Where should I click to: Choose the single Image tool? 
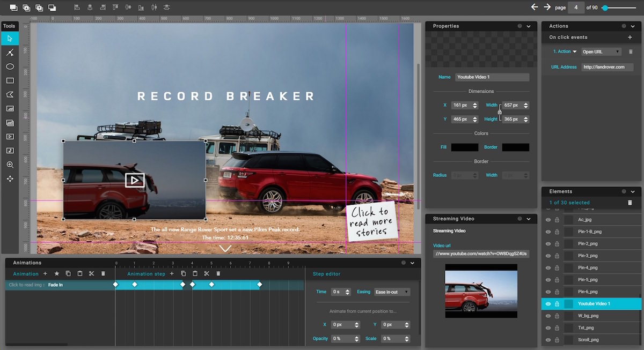pos(10,108)
